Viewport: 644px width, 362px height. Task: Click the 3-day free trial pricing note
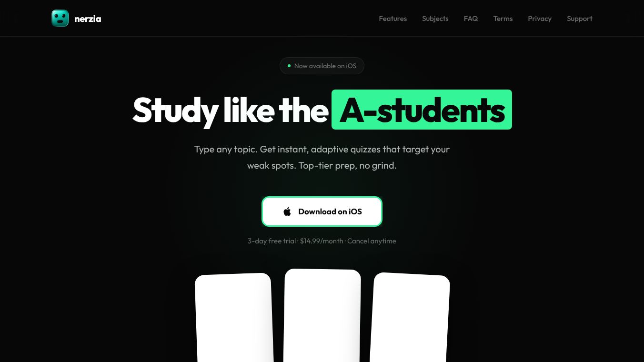click(x=272, y=241)
